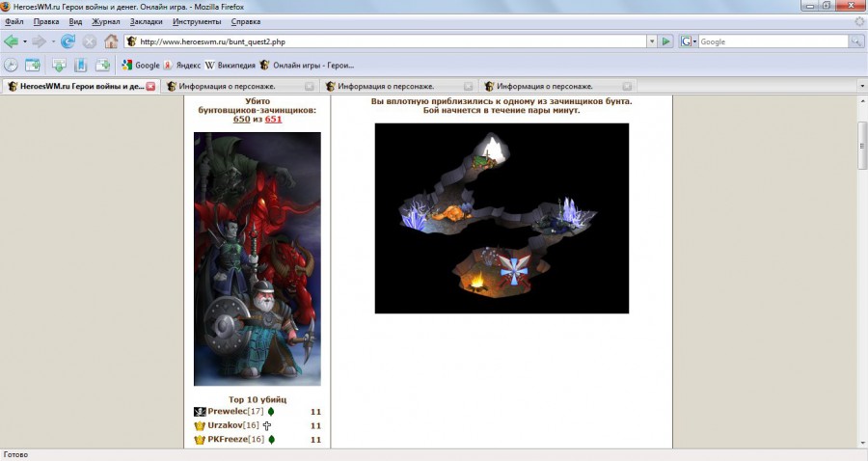Open the Википедия bookmark
Image resolution: width=868 pixels, height=461 pixels.
point(231,66)
